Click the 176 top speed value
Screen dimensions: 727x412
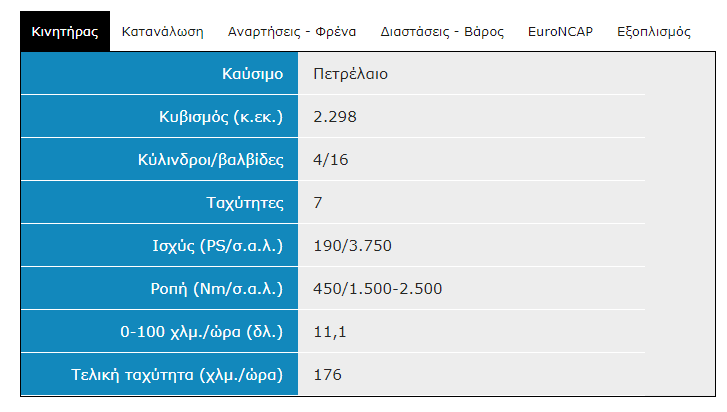[327, 374]
